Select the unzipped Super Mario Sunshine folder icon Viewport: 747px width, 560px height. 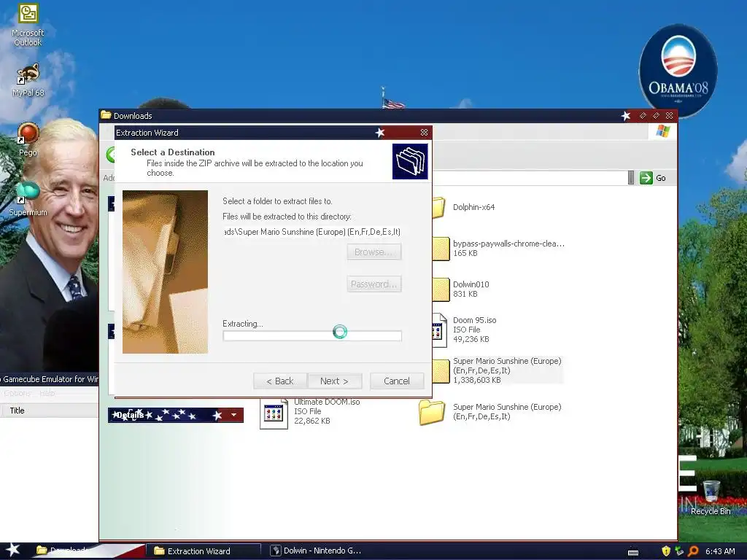(x=432, y=412)
